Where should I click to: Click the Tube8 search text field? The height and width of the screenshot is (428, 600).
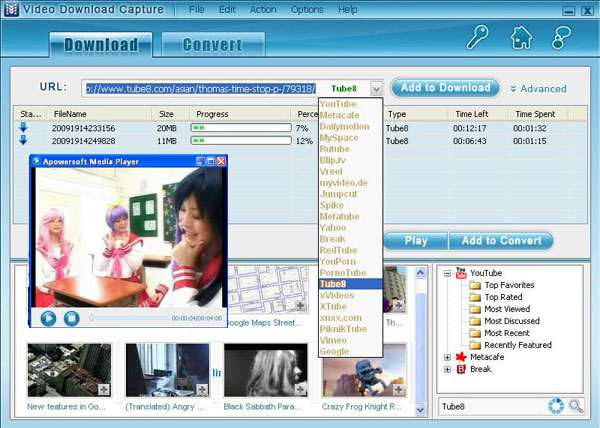(492, 406)
